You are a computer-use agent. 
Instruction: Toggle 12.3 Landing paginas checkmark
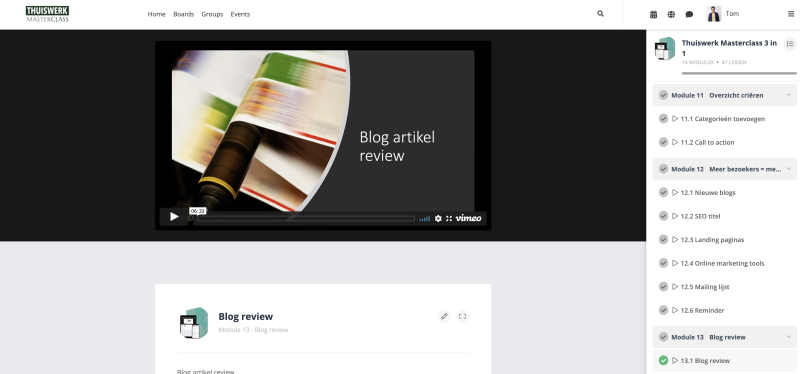point(663,239)
